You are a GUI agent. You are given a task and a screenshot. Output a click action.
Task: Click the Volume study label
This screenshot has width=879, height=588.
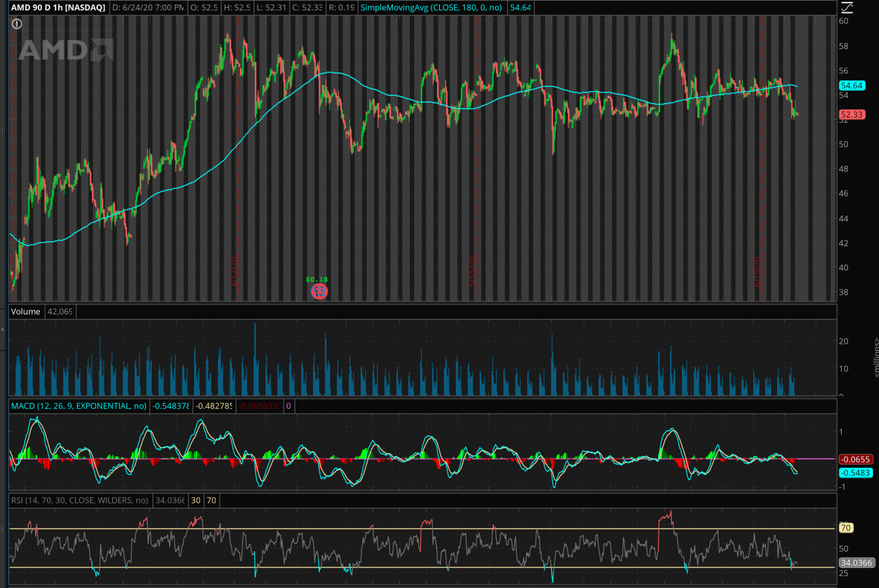(x=25, y=312)
